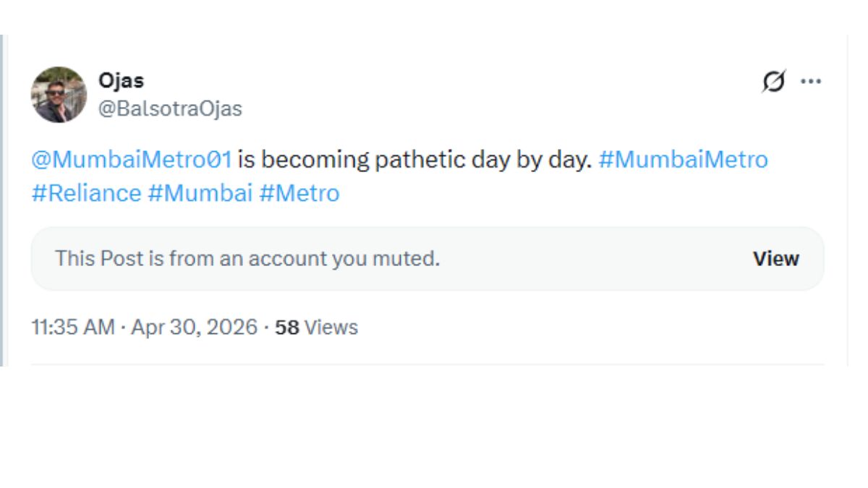868x488 pixels.
Task: Click the word Views after the count
Action: (331, 328)
